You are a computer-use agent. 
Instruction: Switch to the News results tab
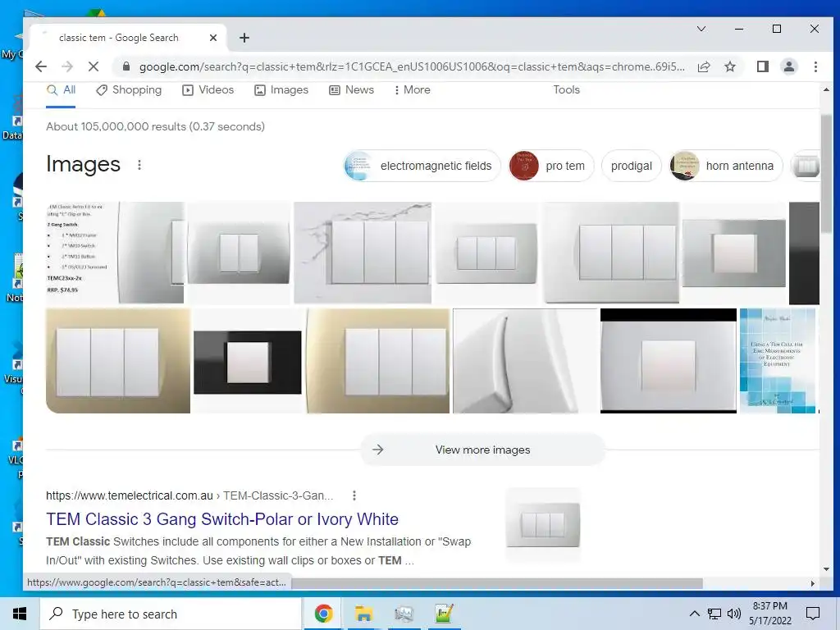(351, 90)
